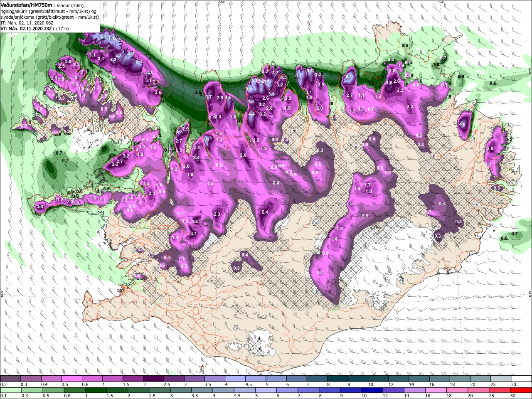
Task: Pick the darkest purple snow swatch at 2
Action: (153, 379)
